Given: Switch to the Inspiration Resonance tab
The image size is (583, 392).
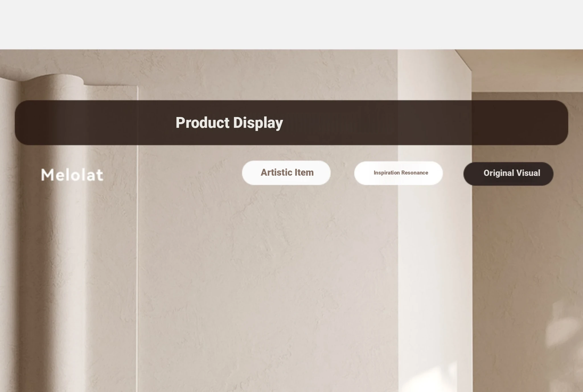Looking at the screenshot, I should 398,173.
